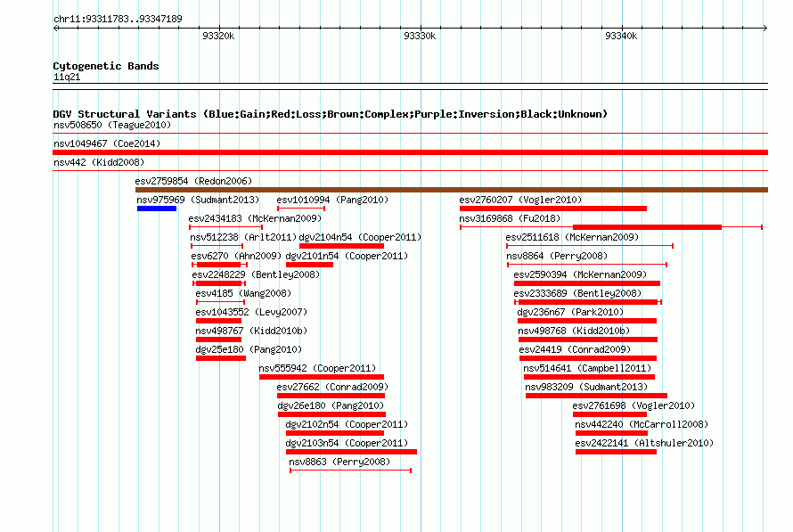Click dgv2103n54 (Cooper2011) label
Image resolution: width=793 pixels, height=532 pixels.
347,443
